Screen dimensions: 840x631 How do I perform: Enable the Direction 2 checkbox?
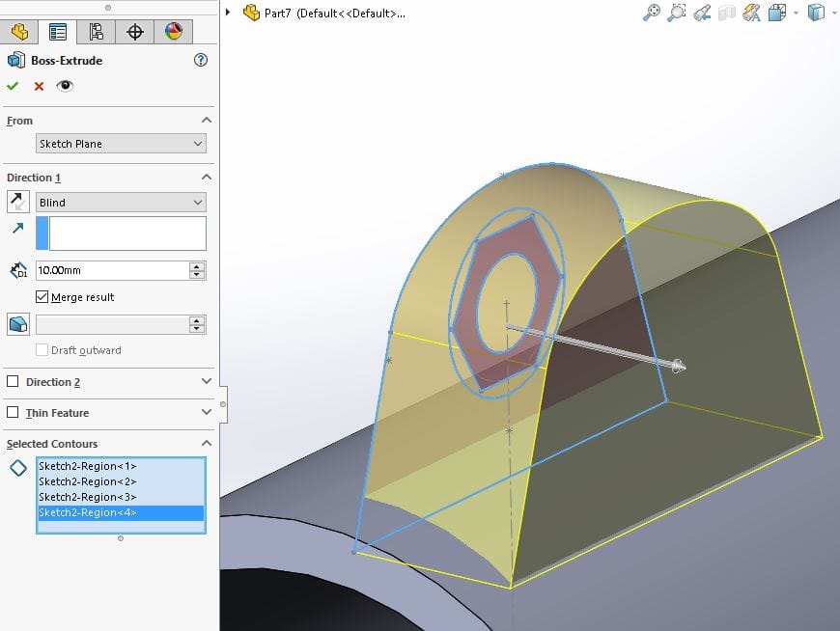[x=13, y=382]
